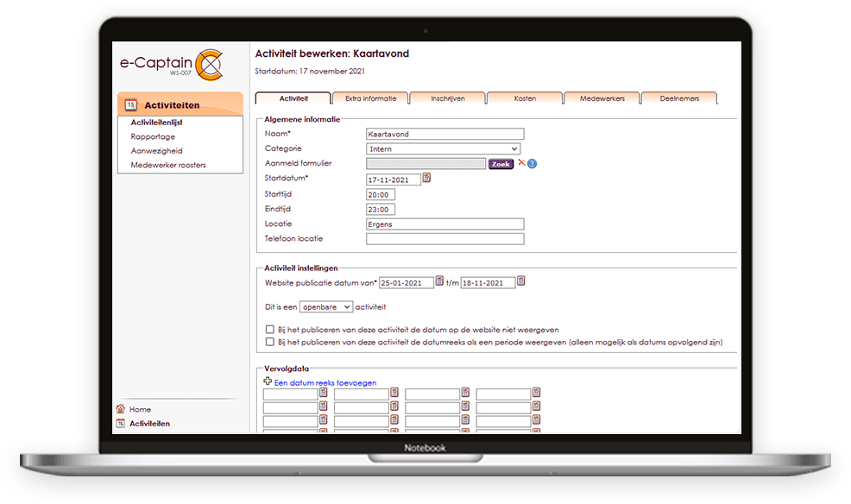Click Activiteiten calendar icon in orange header
The image size is (851, 504).
point(131,104)
